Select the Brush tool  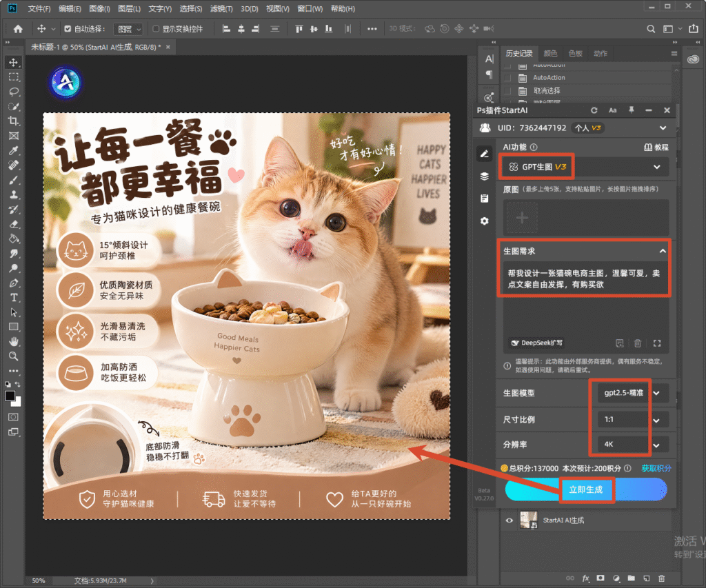point(14,180)
